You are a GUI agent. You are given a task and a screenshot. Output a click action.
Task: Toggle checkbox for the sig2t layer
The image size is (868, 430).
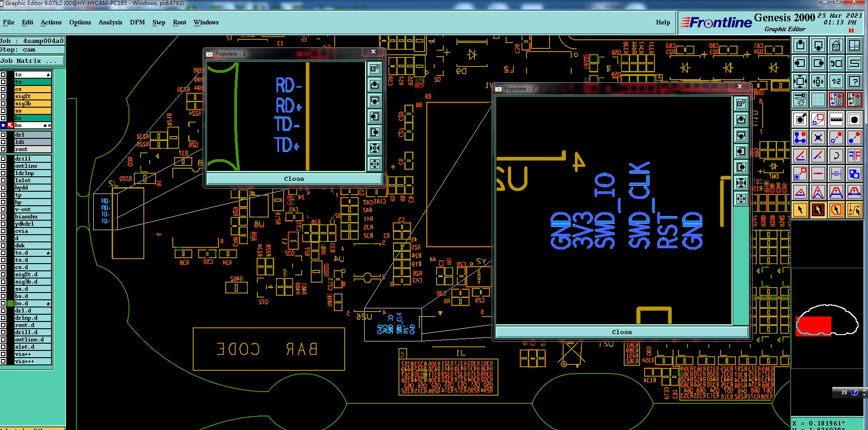pyautogui.click(x=3, y=96)
